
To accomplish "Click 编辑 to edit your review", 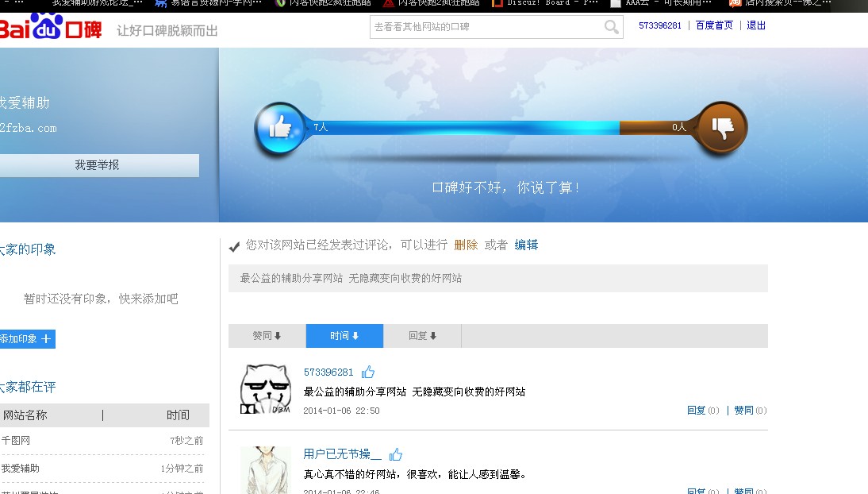I will click(x=526, y=245).
